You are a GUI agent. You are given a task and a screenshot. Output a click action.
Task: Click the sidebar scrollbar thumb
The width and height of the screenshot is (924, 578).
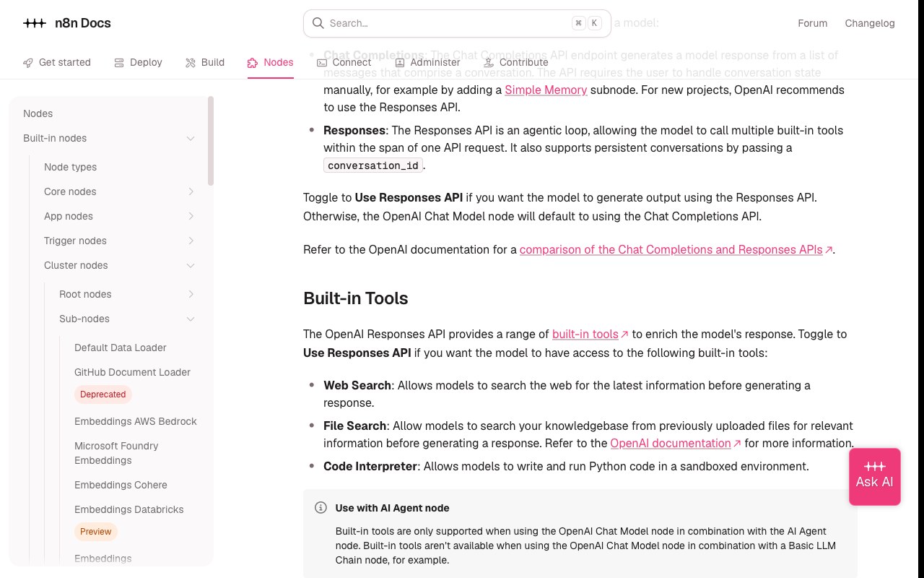coord(211,141)
